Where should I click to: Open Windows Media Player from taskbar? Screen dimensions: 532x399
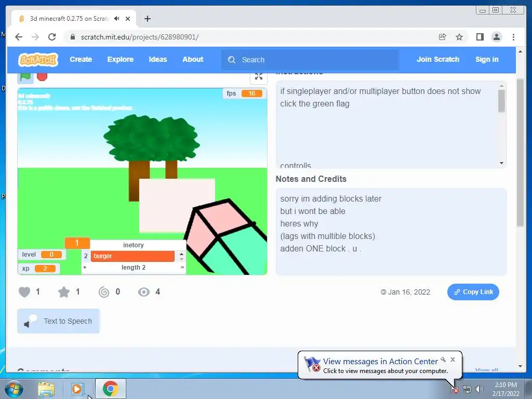[77, 389]
